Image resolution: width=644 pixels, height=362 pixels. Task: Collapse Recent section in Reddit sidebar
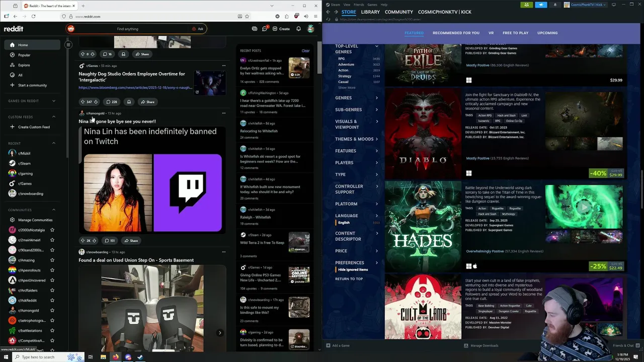[x=54, y=143]
